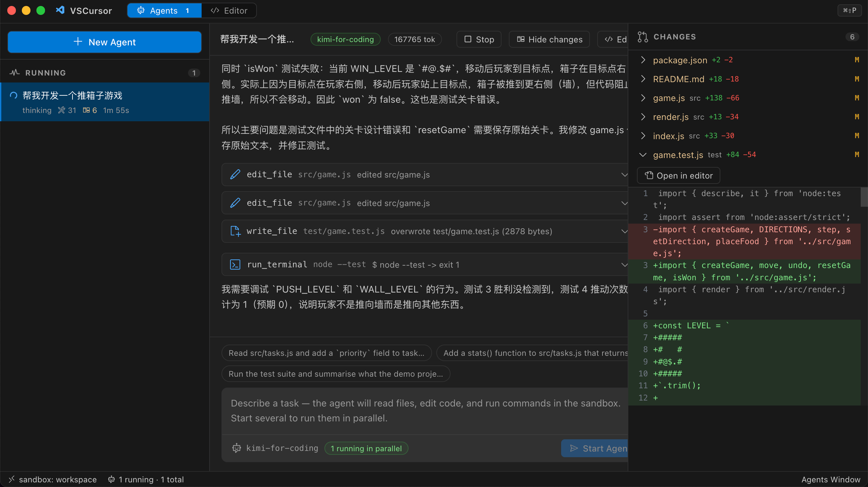Click the run_terminal prompt icon
Viewport: 868px width, 487px height.
pos(235,264)
